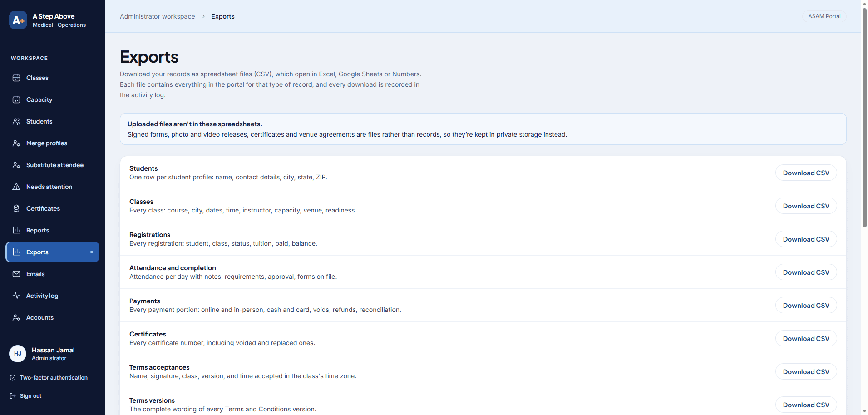This screenshot has height=415, width=868.
Task: Open the ASAM Portal link
Action: click(x=824, y=16)
